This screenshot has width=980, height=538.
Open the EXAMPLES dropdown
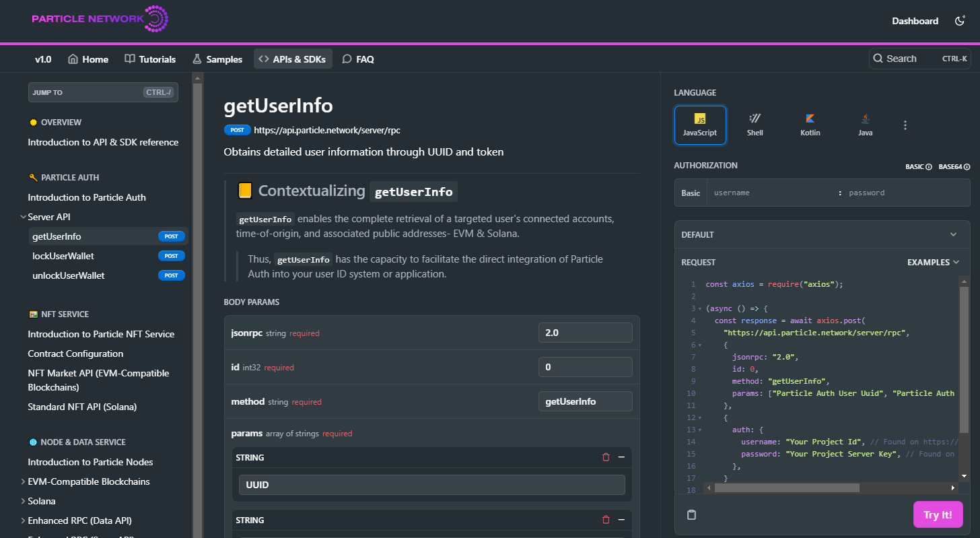tap(934, 262)
